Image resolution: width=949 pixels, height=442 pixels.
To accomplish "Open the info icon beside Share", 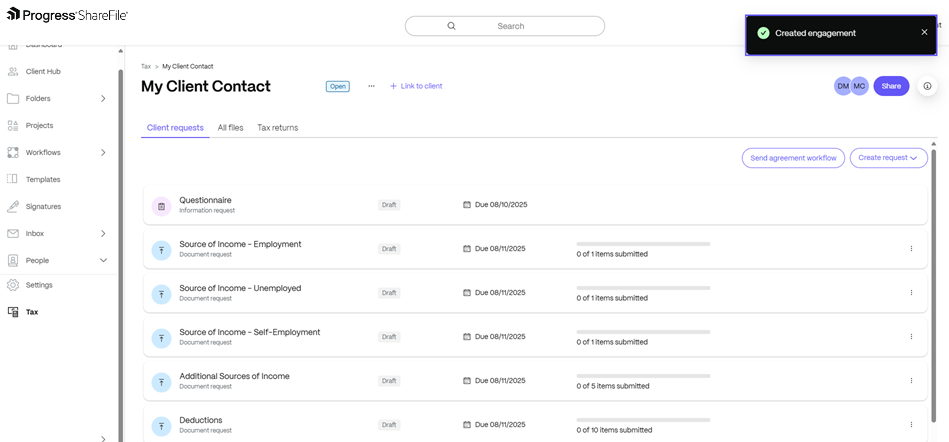I will coord(927,86).
